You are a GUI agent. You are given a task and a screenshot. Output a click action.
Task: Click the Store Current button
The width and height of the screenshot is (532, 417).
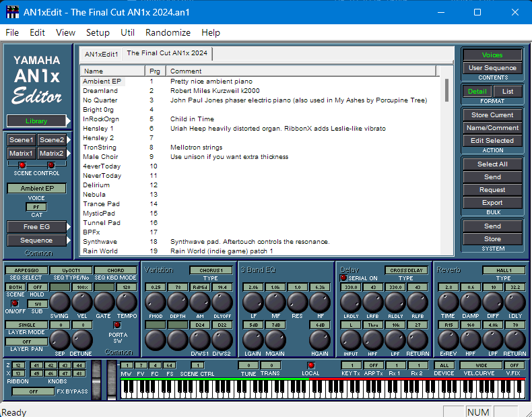(492, 115)
